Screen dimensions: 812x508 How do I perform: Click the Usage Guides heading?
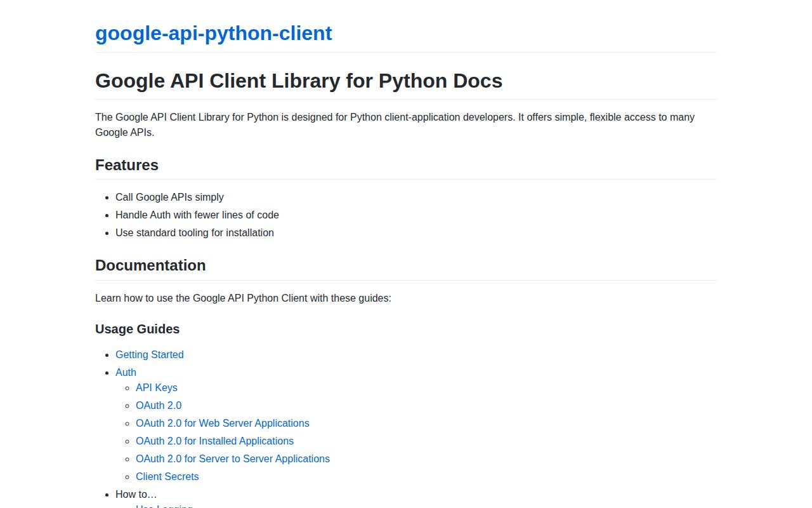click(137, 329)
